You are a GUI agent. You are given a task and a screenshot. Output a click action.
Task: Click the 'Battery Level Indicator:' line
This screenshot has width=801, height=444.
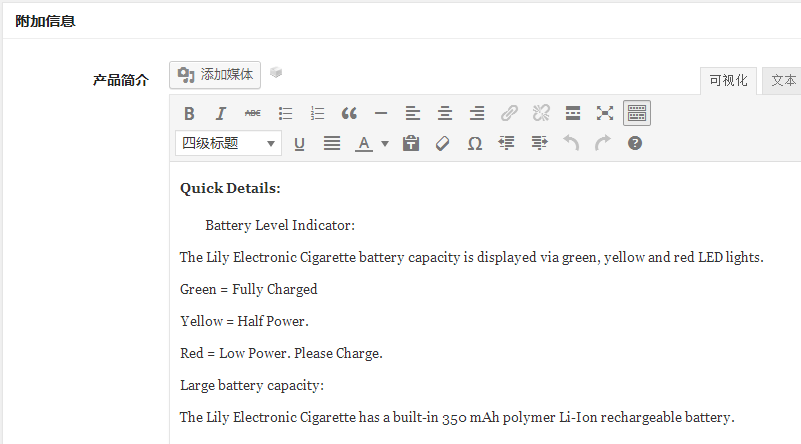click(280, 225)
